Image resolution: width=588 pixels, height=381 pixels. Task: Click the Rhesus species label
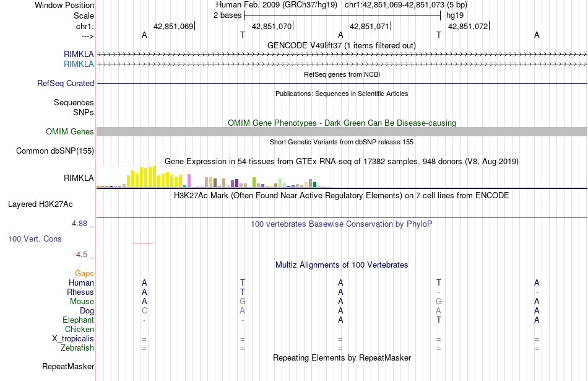click(80, 292)
